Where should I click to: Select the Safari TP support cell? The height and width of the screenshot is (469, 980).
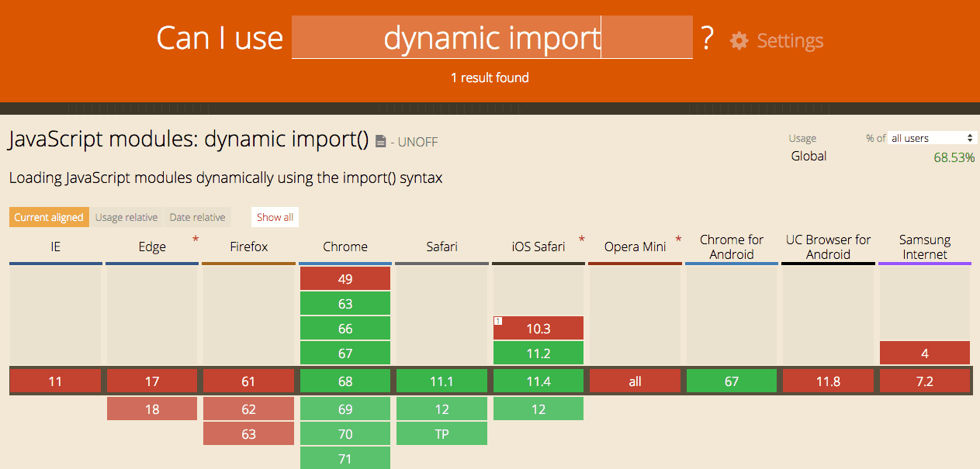click(442, 433)
